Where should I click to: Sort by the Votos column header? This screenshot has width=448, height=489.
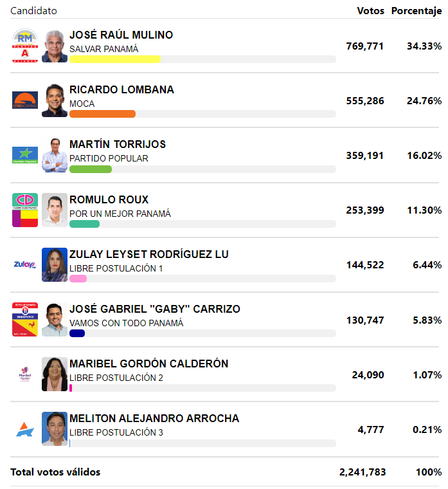pos(370,11)
